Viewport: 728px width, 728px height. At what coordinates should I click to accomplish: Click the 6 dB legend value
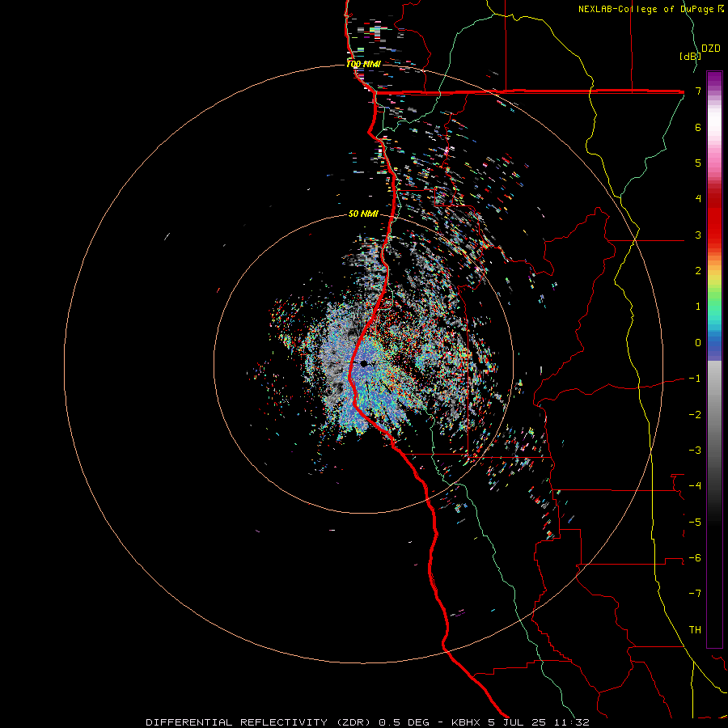tap(698, 127)
